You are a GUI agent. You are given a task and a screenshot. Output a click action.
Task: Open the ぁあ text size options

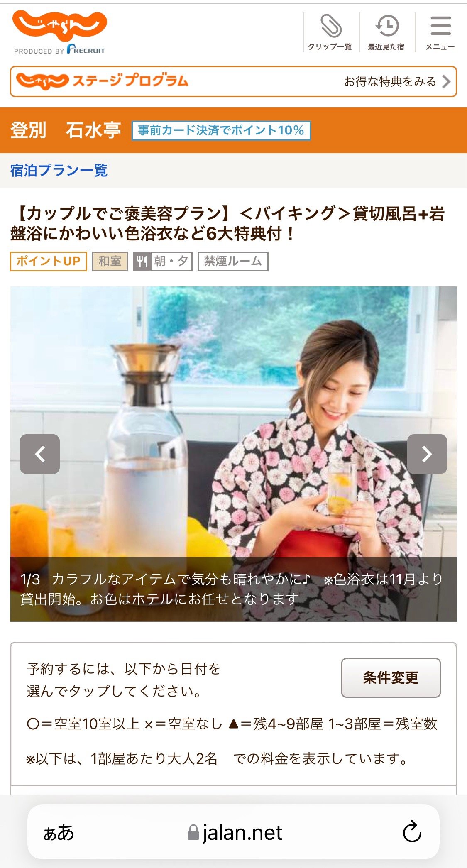pyautogui.click(x=59, y=832)
